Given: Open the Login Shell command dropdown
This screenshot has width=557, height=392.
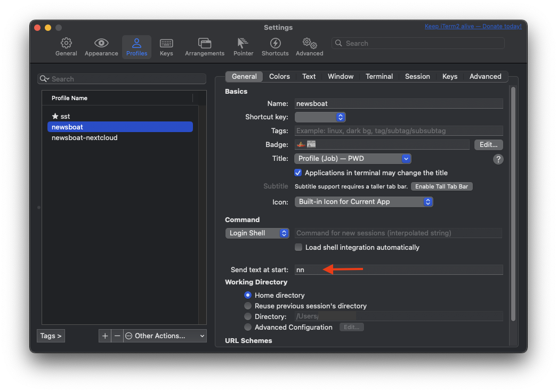Looking at the screenshot, I should pyautogui.click(x=257, y=233).
